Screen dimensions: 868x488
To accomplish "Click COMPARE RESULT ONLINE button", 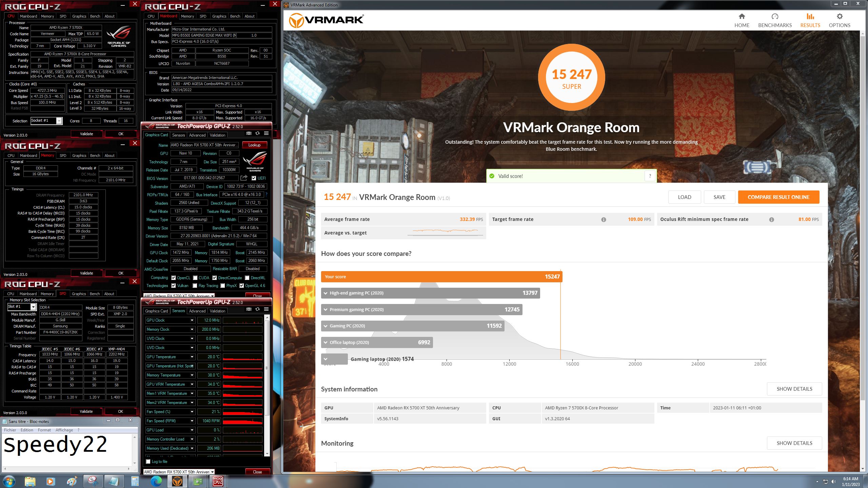I will pos(778,197).
